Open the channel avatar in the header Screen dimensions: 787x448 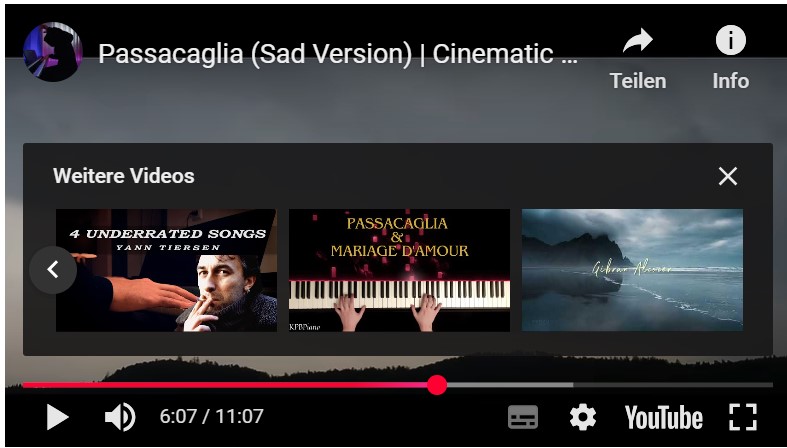53,52
